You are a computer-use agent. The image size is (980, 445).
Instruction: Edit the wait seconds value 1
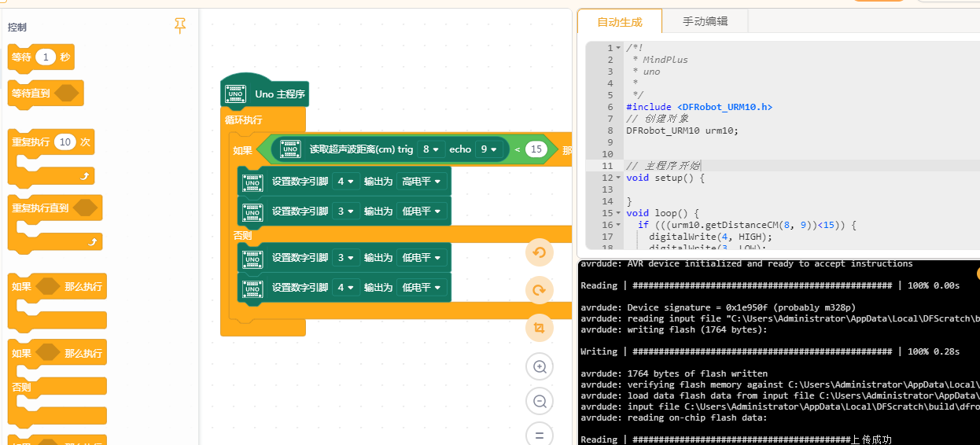[46, 57]
